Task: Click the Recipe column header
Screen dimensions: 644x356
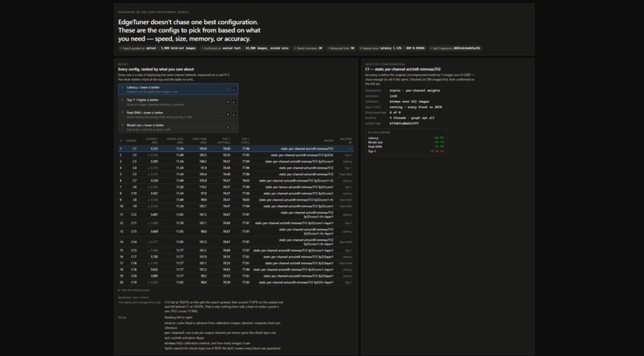Action: pos(328,141)
